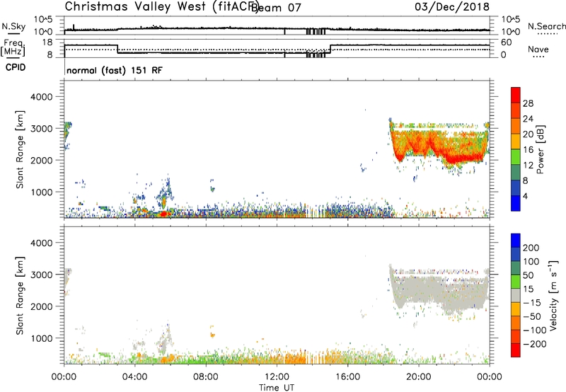The image size is (566, 392).
Task: Click the blue 4 dB power color swatch
Action: coord(516,203)
